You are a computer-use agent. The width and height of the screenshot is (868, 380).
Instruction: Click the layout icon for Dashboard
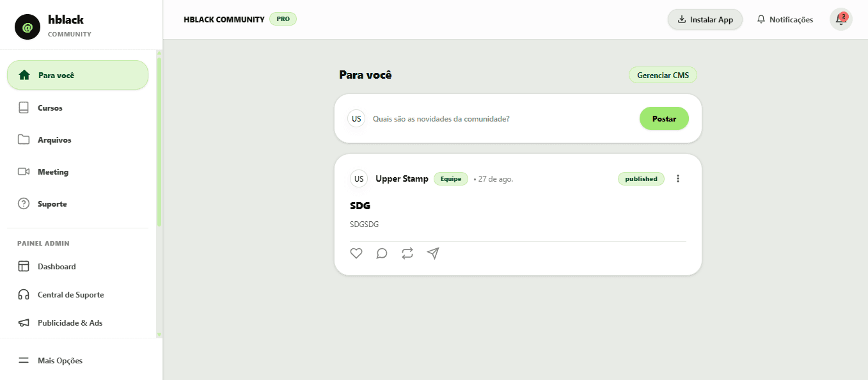point(24,266)
